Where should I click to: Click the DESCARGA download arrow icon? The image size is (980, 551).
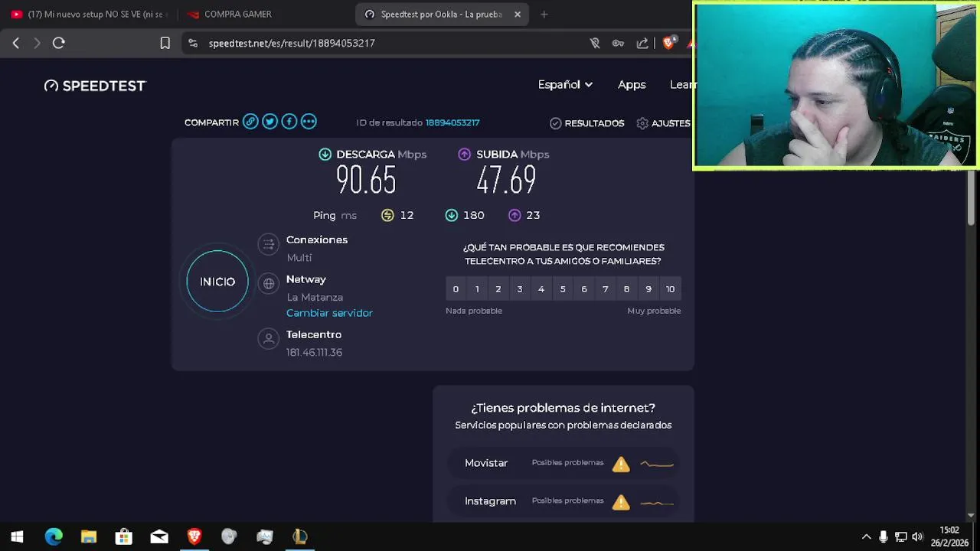[325, 154]
